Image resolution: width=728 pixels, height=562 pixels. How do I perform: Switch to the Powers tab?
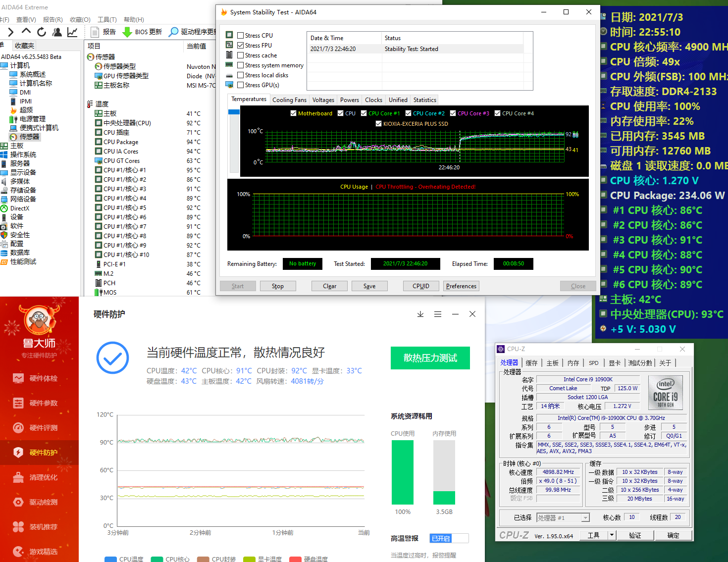click(x=350, y=100)
